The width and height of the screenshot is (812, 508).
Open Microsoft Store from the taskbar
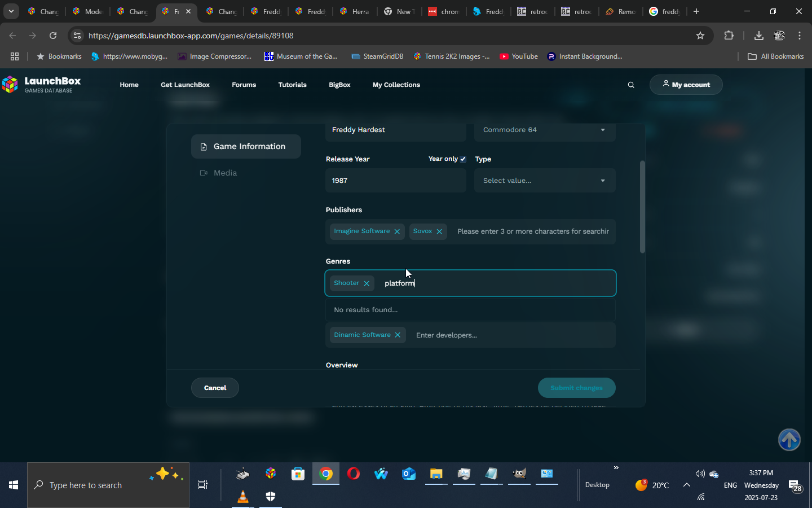(298, 474)
